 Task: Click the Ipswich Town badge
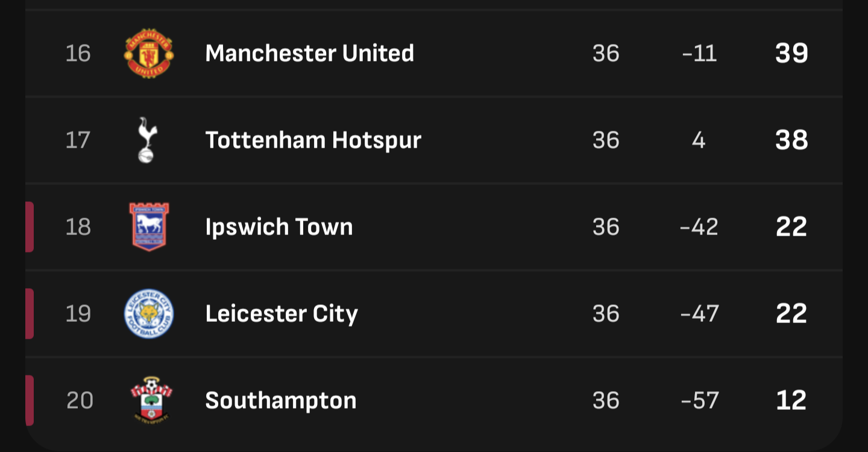[149, 227]
